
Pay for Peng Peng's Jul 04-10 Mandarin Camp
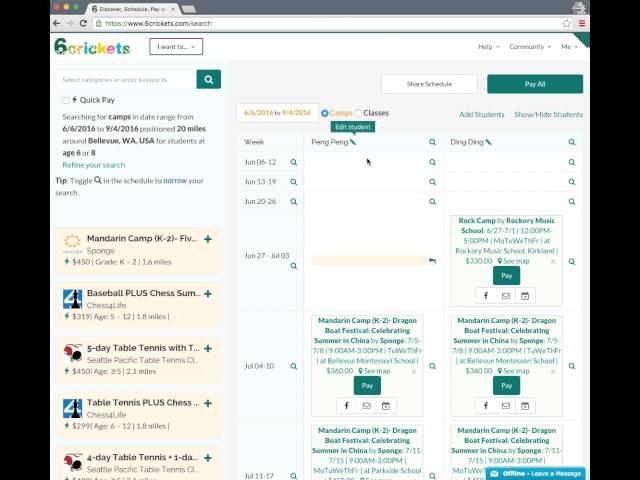click(367, 386)
